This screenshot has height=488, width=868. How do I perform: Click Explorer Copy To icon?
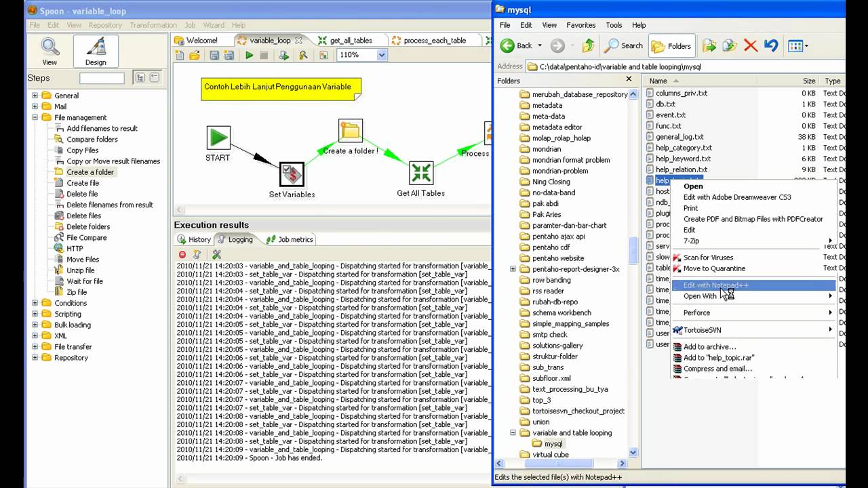click(x=730, y=45)
